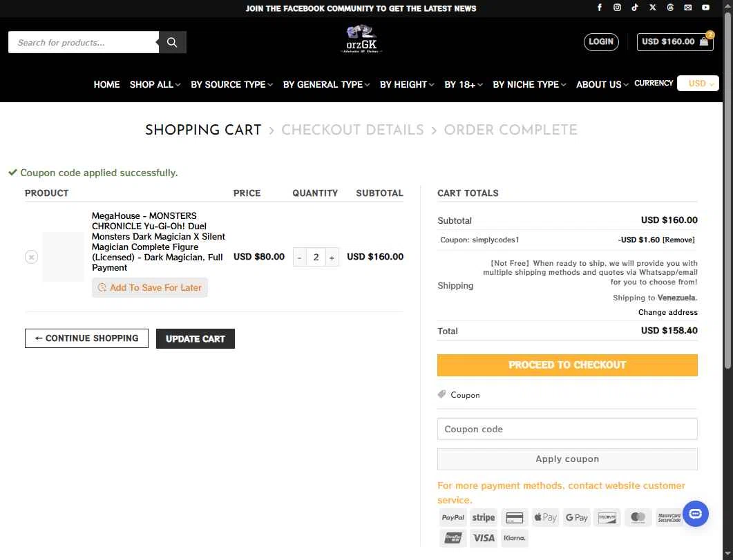Image resolution: width=733 pixels, height=560 pixels.
Task: Click the search magnifier button
Action: click(x=172, y=43)
